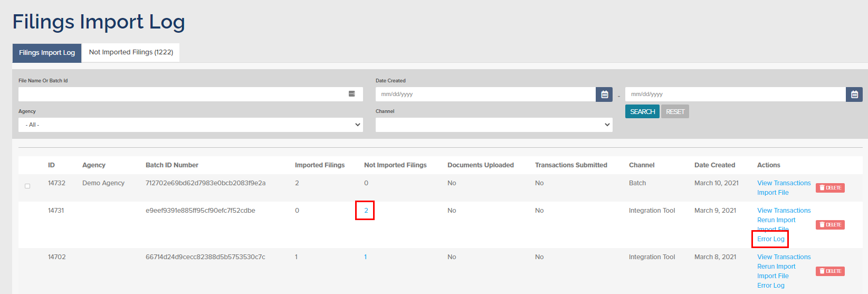Expand the Agency dropdown
The height and width of the screenshot is (294, 868).
point(190,125)
